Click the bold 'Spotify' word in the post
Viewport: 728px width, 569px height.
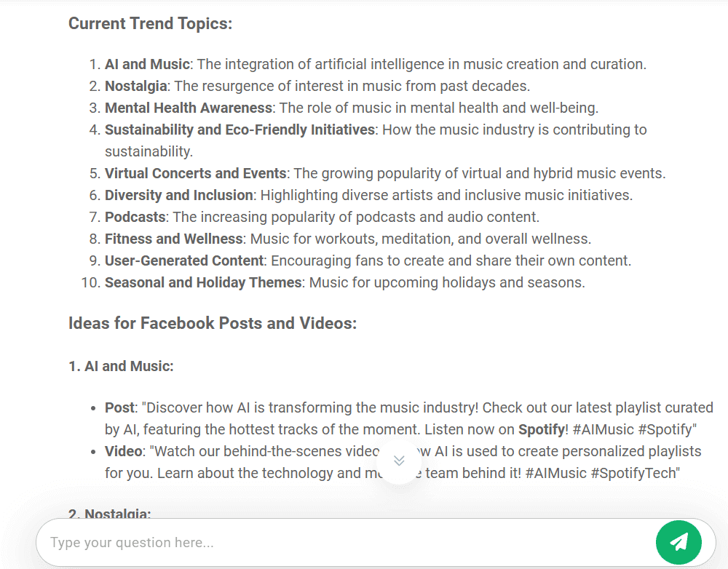click(x=542, y=429)
